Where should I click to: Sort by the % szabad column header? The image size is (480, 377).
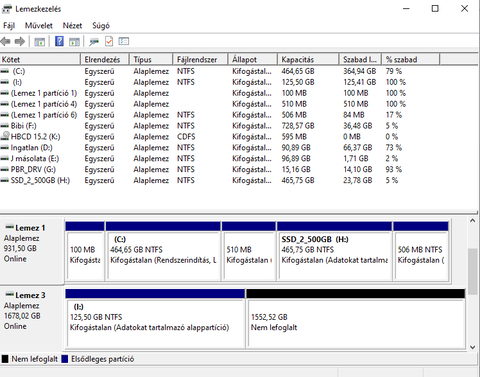[x=411, y=60]
